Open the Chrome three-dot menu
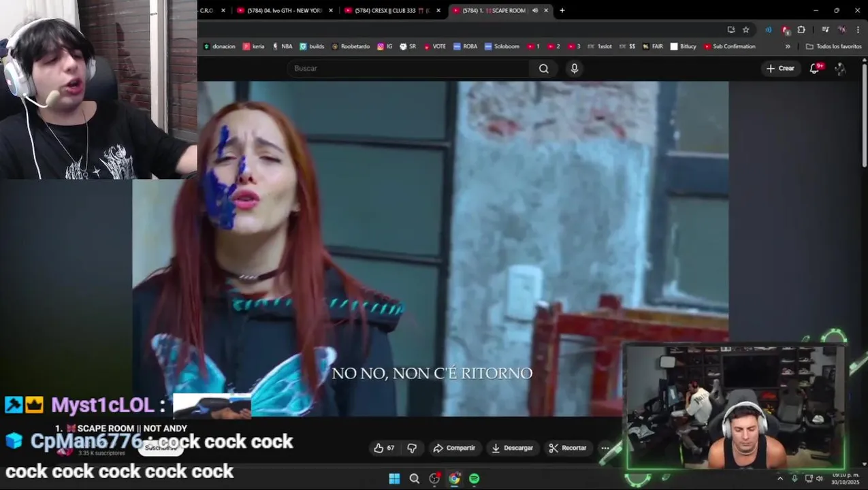The height and width of the screenshot is (490, 868). [857, 30]
